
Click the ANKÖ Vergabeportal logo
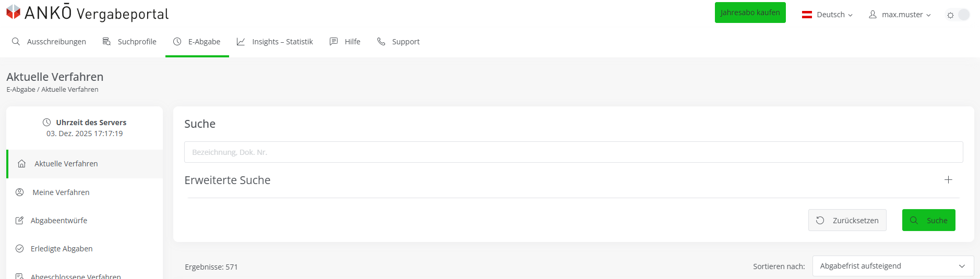point(87,13)
